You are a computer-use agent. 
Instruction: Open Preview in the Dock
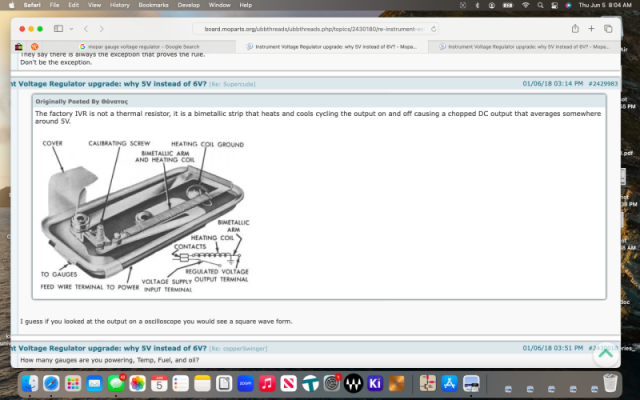tap(471, 384)
